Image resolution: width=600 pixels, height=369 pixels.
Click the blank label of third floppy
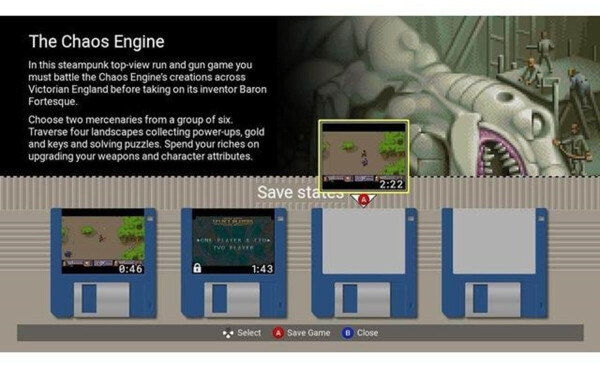click(x=364, y=241)
